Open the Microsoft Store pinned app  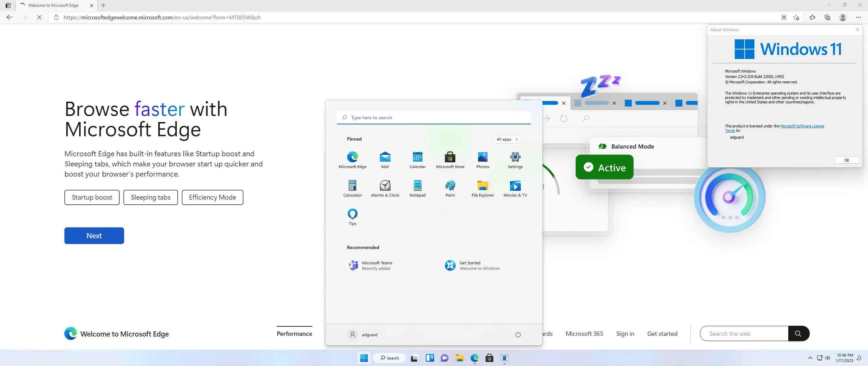point(450,159)
